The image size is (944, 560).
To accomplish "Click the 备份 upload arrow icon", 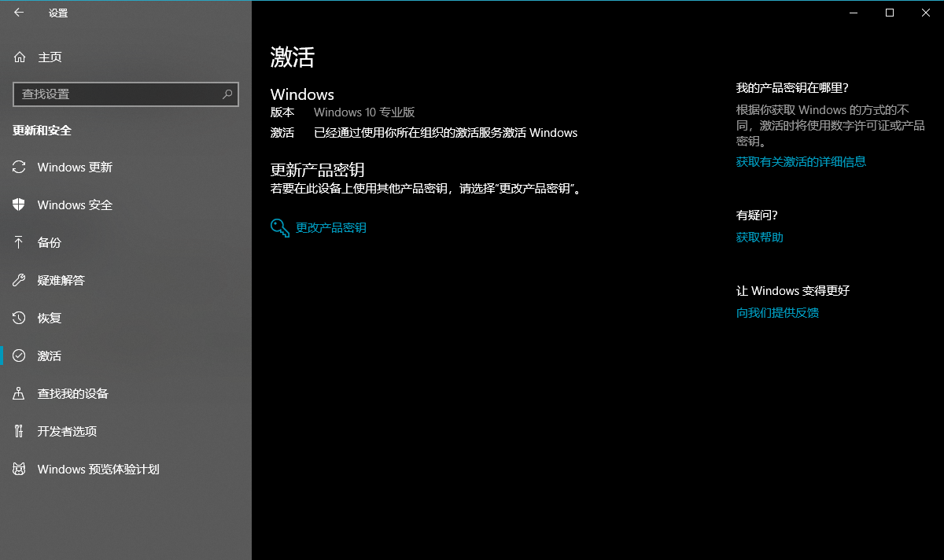I will (20, 242).
